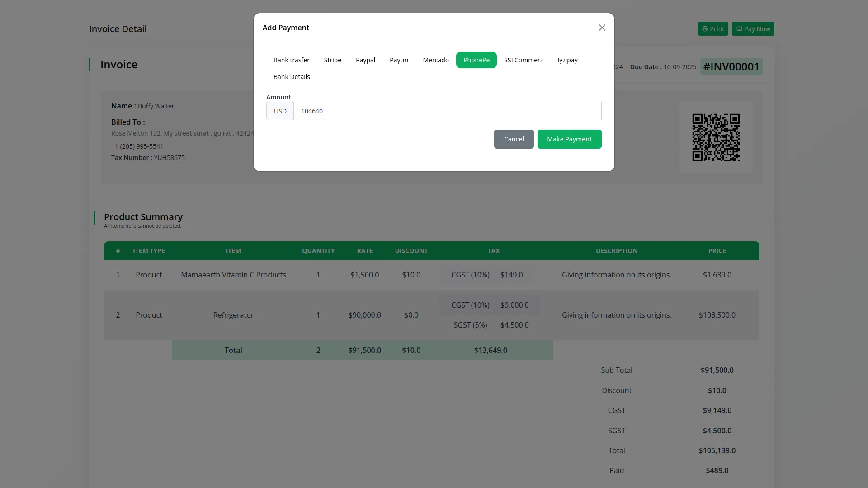Click the PhonePe tab
The height and width of the screenshot is (488, 868).
pyautogui.click(x=476, y=60)
